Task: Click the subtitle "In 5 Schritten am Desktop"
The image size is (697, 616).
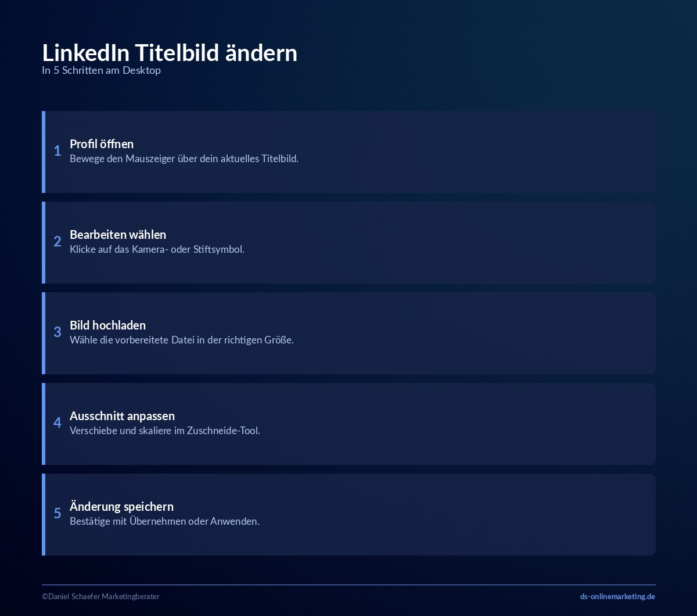Action: 101,70
